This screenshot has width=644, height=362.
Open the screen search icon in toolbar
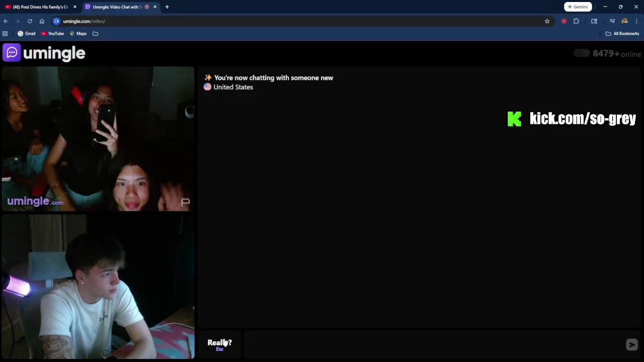(594, 21)
